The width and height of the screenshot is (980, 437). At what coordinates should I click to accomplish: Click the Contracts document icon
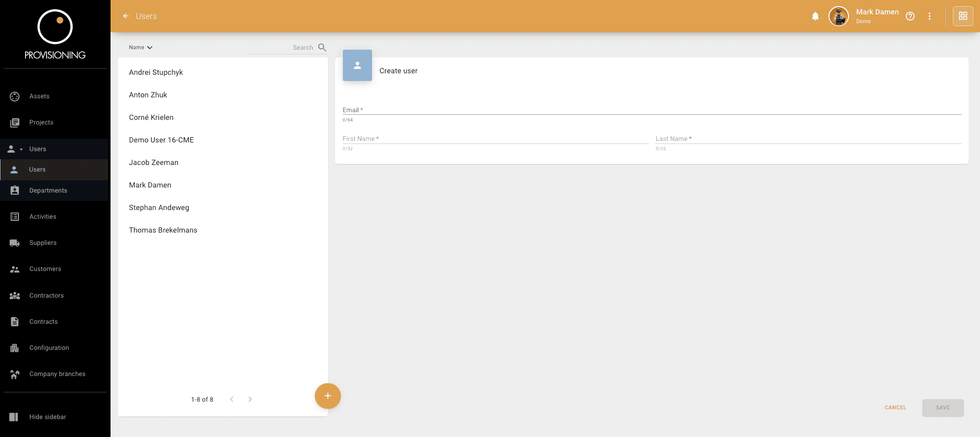point(15,322)
